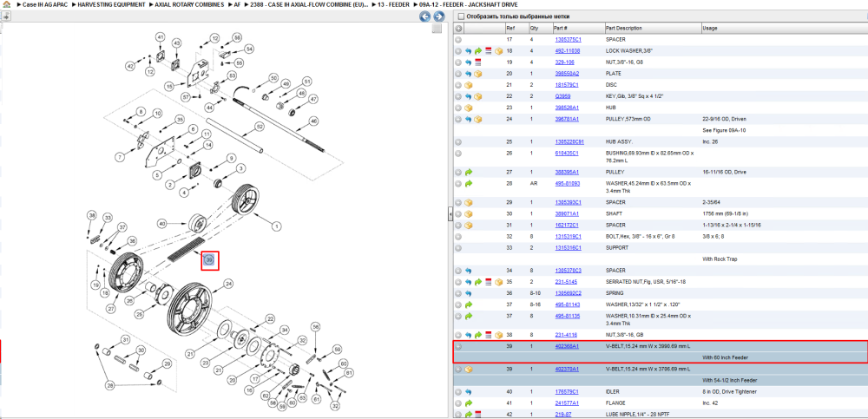
Task: Open 'AF' breadcrumb item
Action: pyautogui.click(x=238, y=4)
